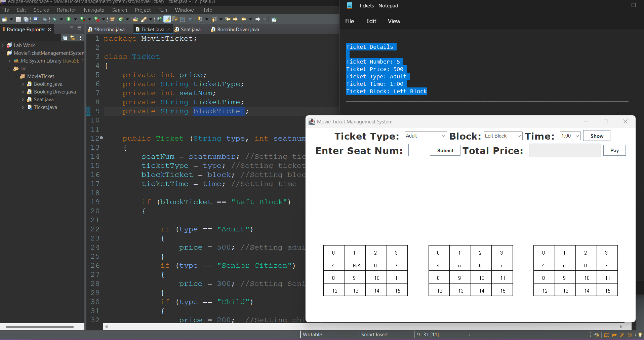Expand the JRE System Library tree node
The image size is (644, 340).
tap(9, 61)
